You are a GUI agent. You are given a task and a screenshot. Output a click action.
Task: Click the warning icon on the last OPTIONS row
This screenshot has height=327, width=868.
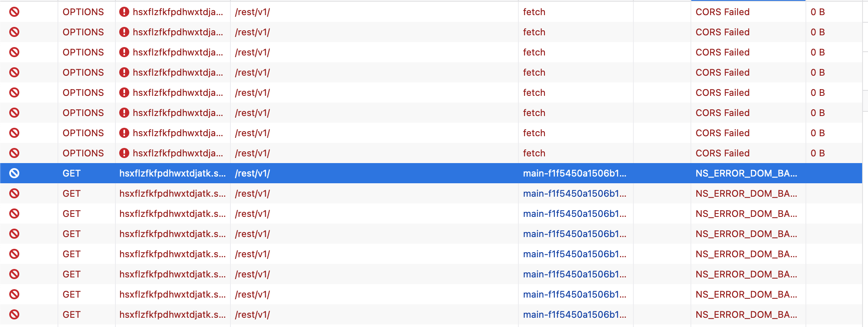click(124, 153)
